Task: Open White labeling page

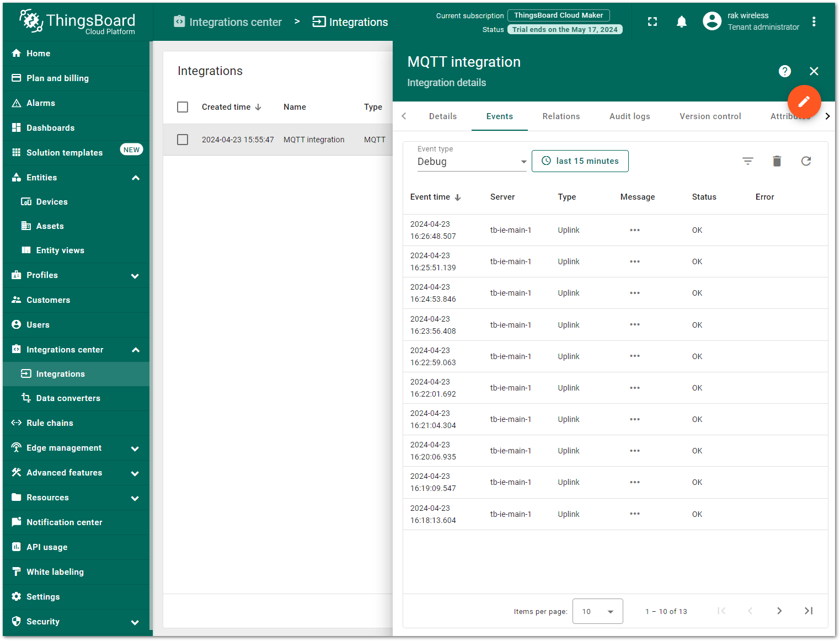Action: pyautogui.click(x=76, y=572)
